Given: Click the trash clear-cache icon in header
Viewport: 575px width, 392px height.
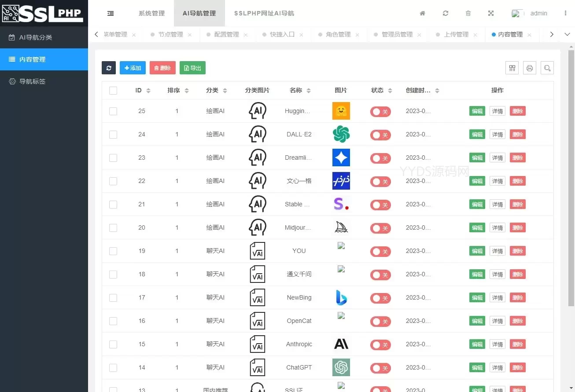Looking at the screenshot, I should click(x=468, y=13).
